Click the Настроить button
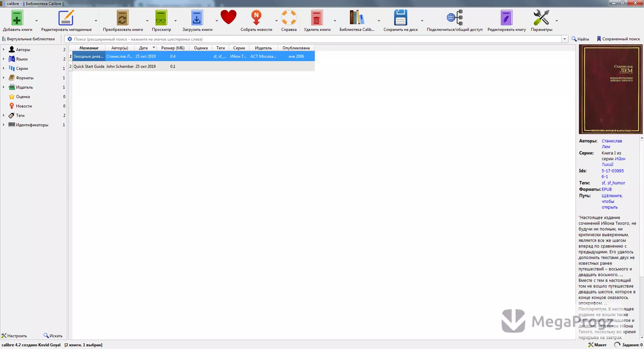 pos(14,336)
